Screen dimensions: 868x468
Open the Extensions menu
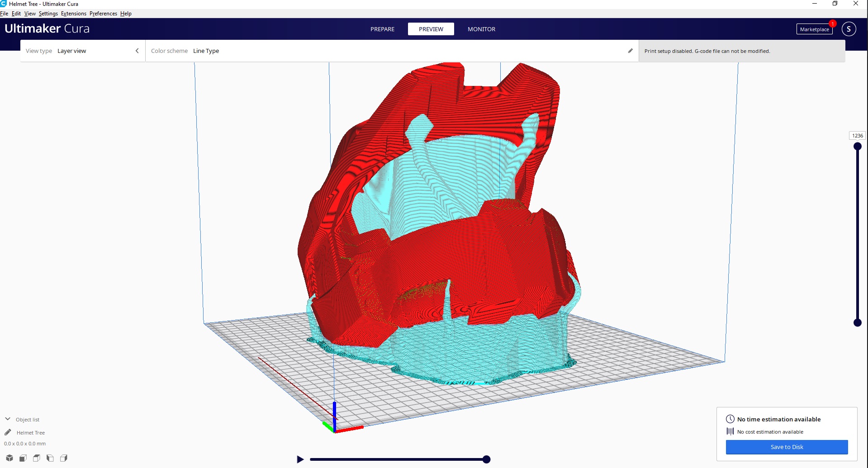[74, 14]
